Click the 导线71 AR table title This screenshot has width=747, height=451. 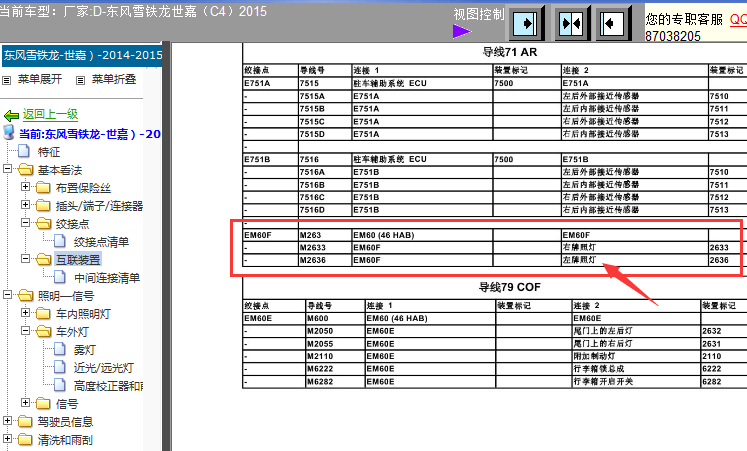tap(509, 52)
